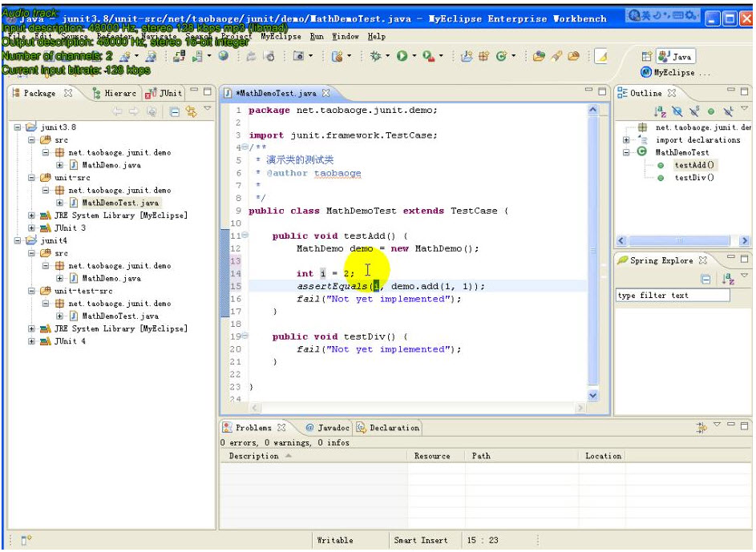This screenshot has height=552, width=756.
Task: Click the Debug bug icon in toolbar
Action: (x=375, y=55)
